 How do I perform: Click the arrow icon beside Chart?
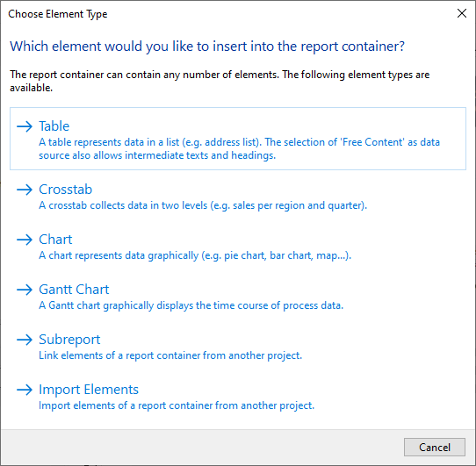coord(25,240)
